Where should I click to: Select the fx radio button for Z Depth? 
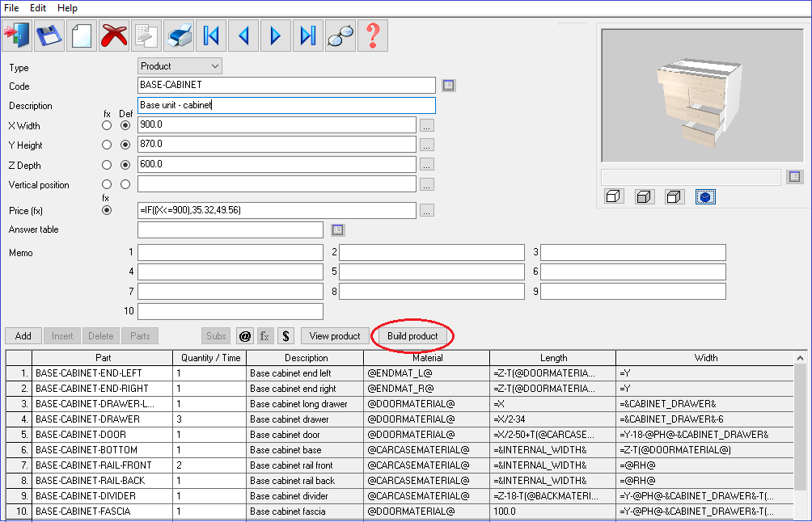(x=107, y=165)
